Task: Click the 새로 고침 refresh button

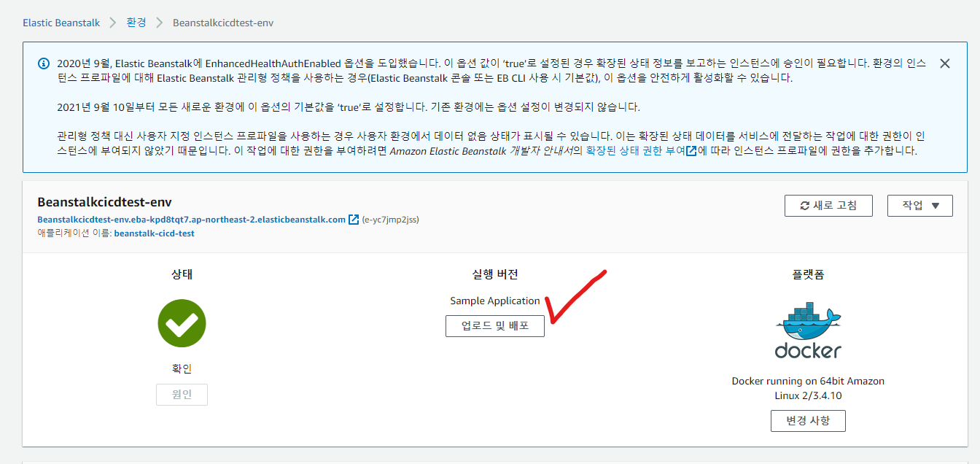Action: [828, 206]
